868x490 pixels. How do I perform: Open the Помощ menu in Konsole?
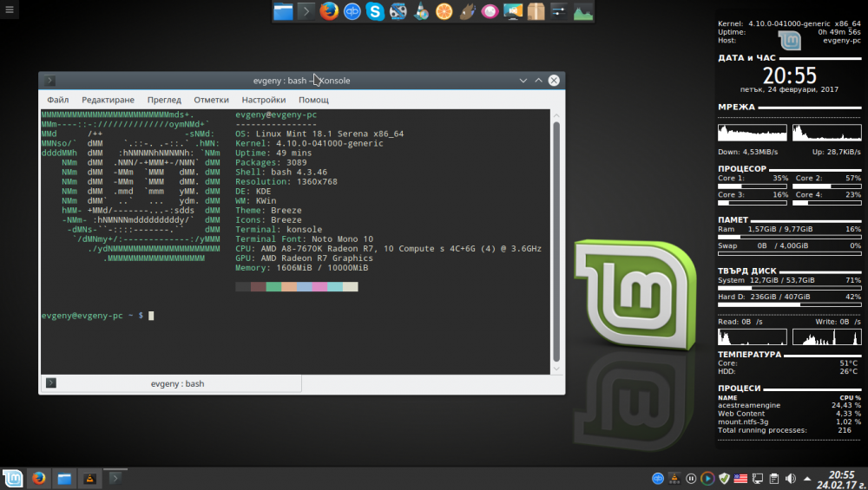[313, 100]
